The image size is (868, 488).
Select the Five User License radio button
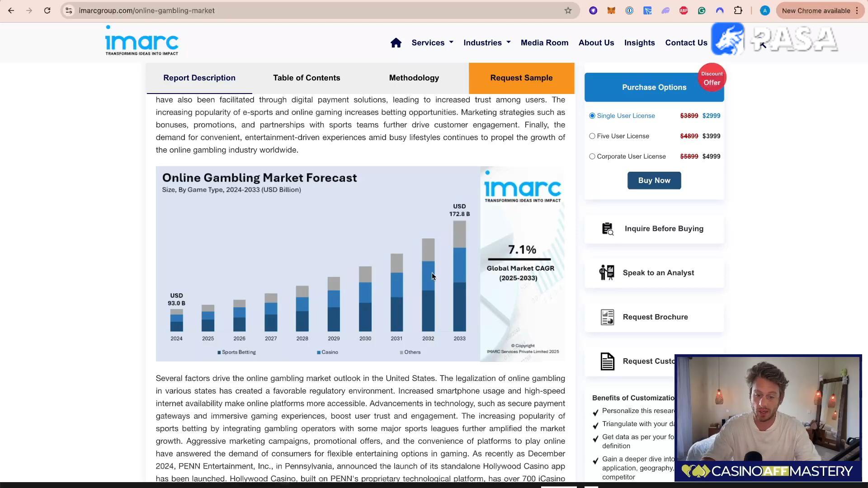pos(592,136)
